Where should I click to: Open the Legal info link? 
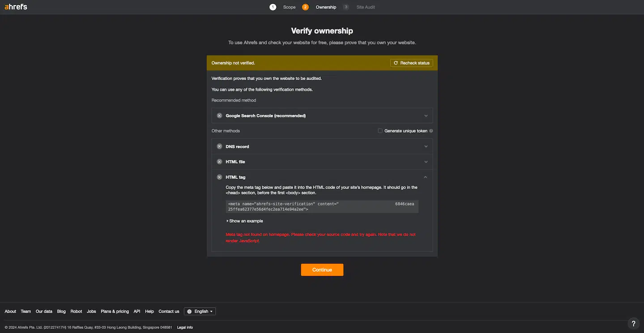(x=185, y=328)
